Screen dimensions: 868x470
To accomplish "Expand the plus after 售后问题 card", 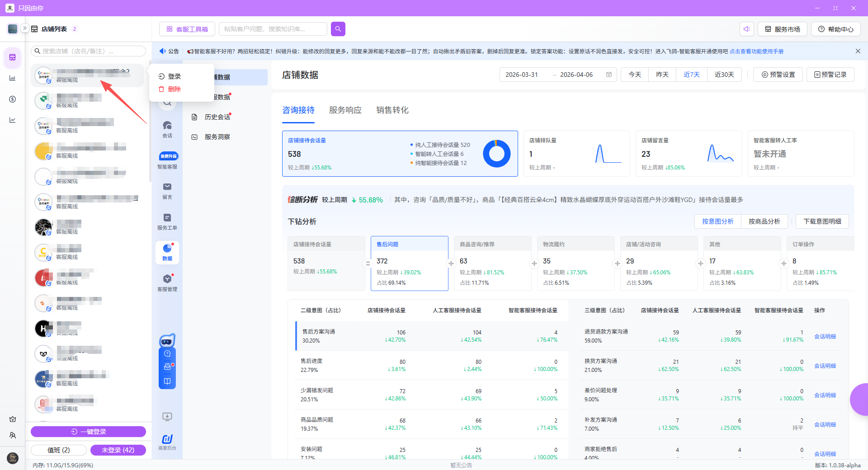I will click(451, 263).
